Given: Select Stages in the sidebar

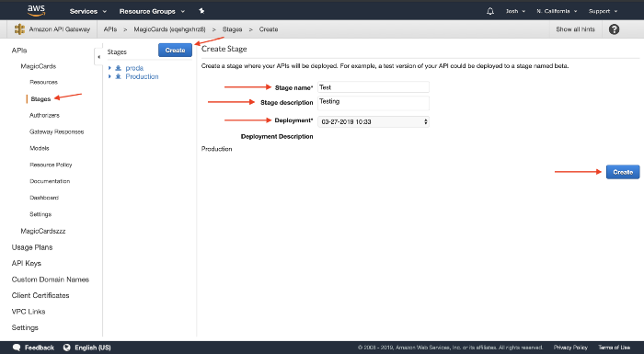Looking at the screenshot, I should (40, 99).
